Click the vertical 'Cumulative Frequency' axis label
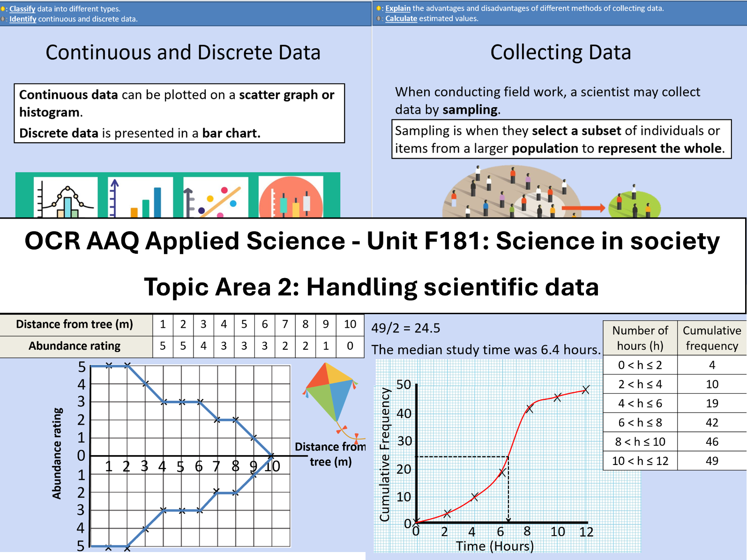 384,455
